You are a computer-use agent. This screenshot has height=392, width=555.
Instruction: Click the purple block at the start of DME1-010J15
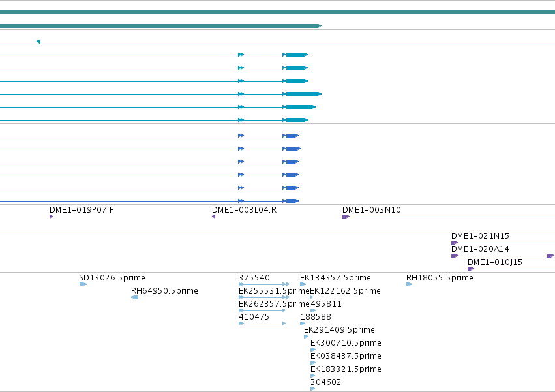pyautogui.click(x=471, y=269)
